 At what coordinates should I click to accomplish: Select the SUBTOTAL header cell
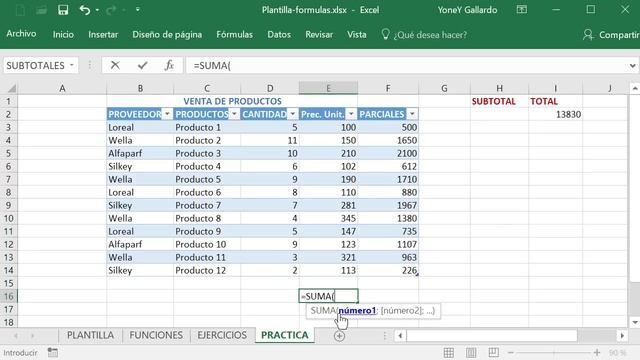[x=499, y=101]
